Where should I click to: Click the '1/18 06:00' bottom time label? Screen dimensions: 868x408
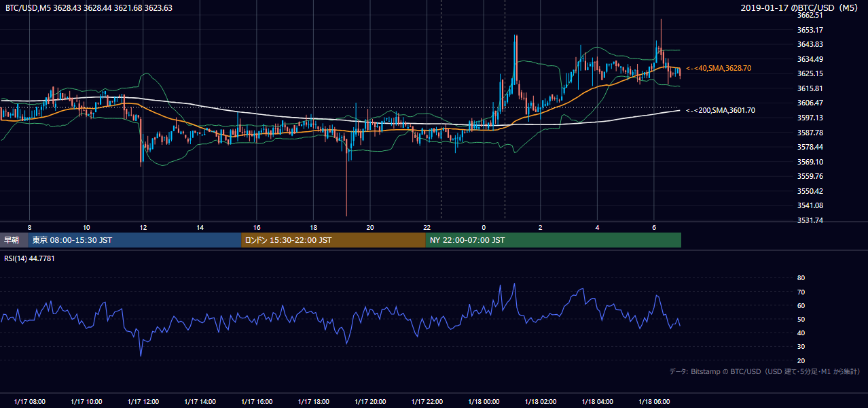point(653,401)
